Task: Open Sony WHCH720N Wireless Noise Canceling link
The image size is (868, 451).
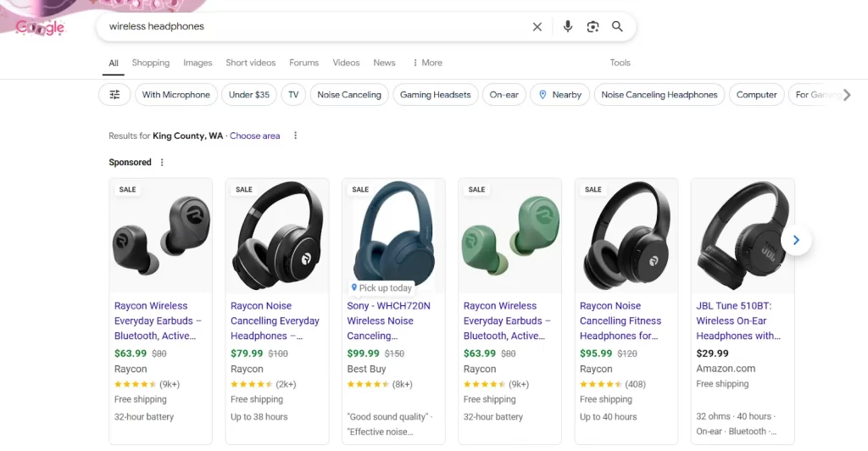Action: pos(388,321)
